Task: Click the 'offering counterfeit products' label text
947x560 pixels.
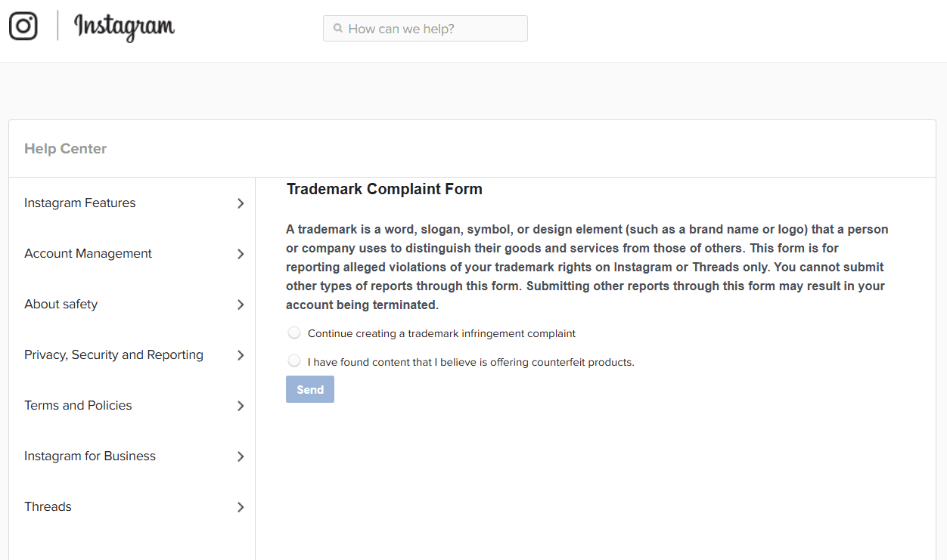Action: (x=471, y=362)
